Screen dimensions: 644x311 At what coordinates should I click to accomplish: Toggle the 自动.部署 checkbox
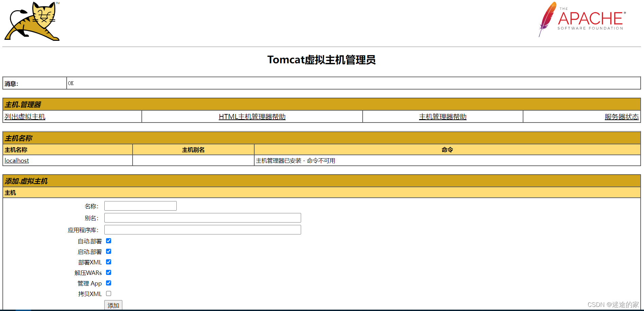[x=109, y=241]
